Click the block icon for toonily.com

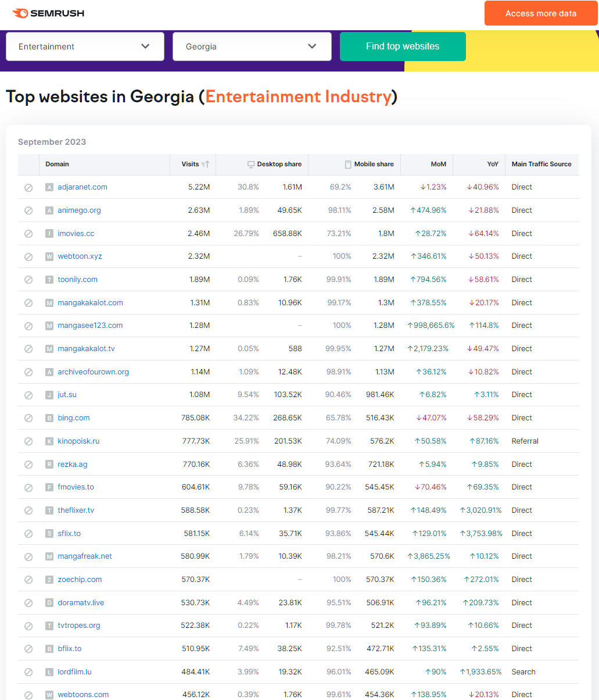point(28,280)
